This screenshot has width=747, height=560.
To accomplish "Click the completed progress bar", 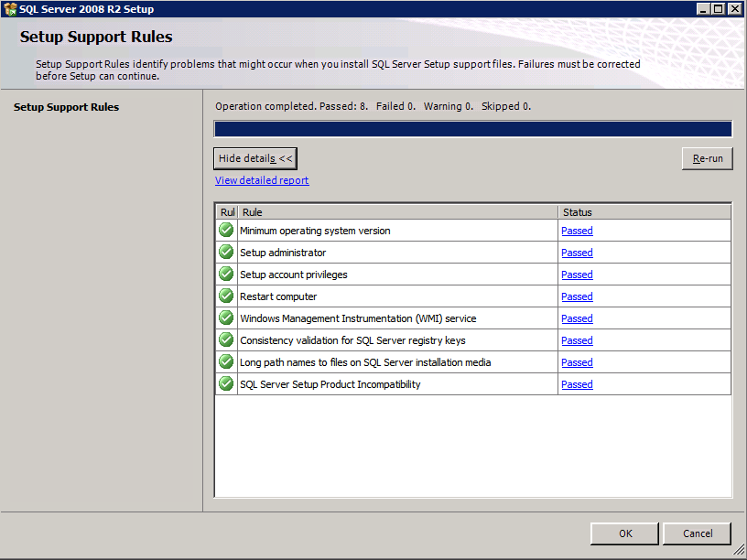I will [472, 129].
